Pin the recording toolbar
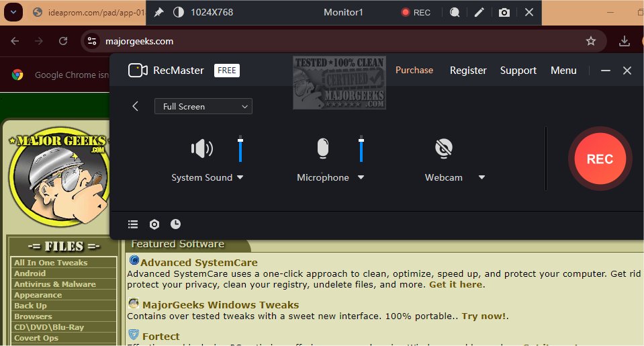Viewport: 644px width, 346px height. tap(158, 12)
